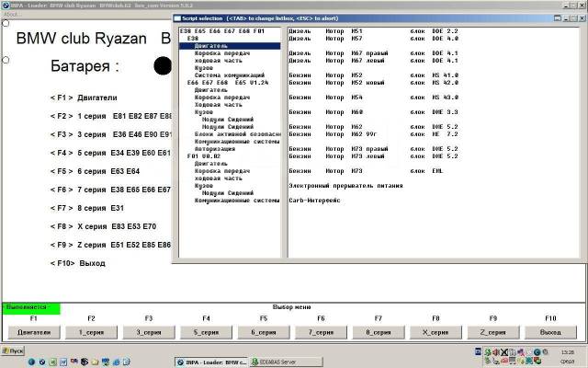This screenshot has height=368, width=588.
Task: Select Бензин Мотор M52 новый MS 42.0 entry
Action: (x=373, y=83)
